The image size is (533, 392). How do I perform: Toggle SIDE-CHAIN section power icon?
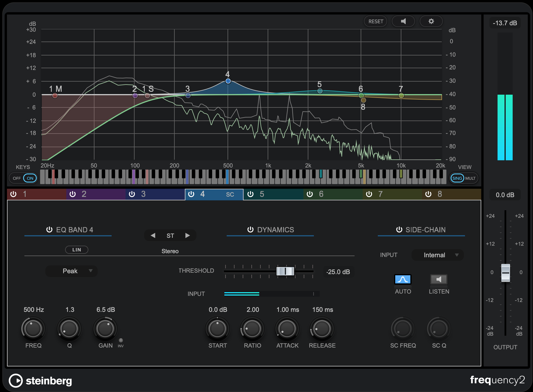click(399, 230)
